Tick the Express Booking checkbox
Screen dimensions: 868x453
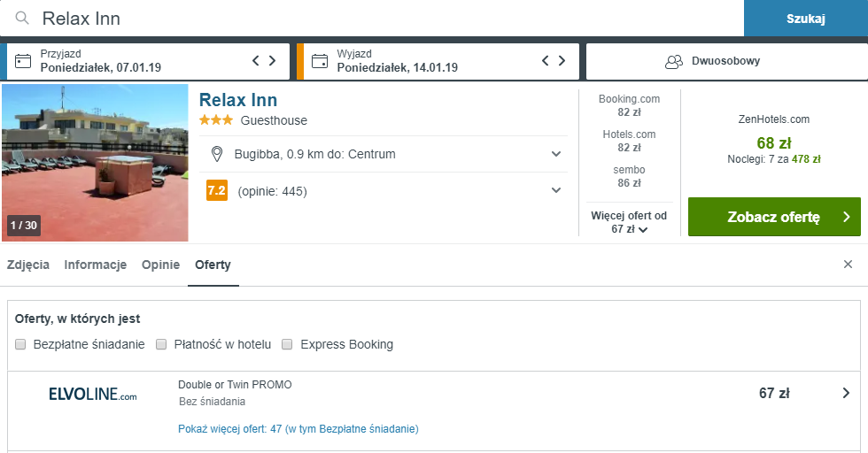[x=287, y=344]
